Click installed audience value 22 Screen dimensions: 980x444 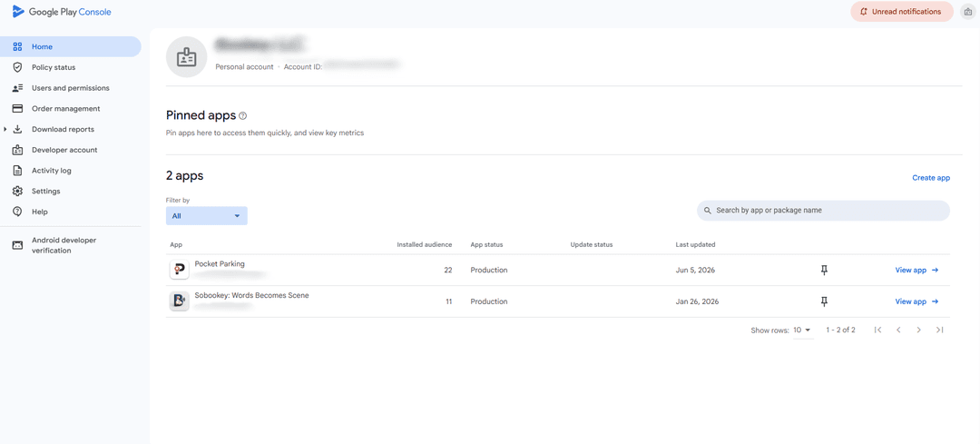tap(448, 271)
